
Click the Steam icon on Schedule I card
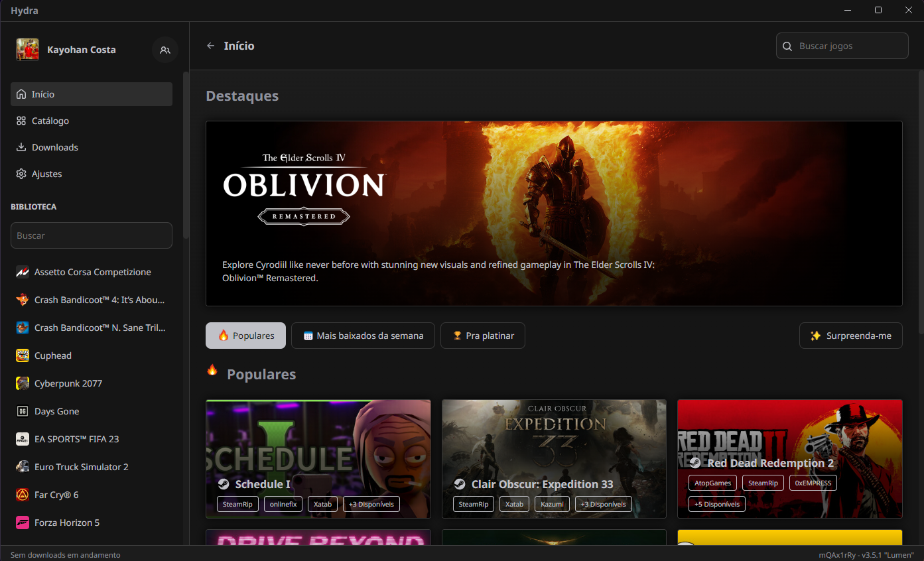pos(224,484)
